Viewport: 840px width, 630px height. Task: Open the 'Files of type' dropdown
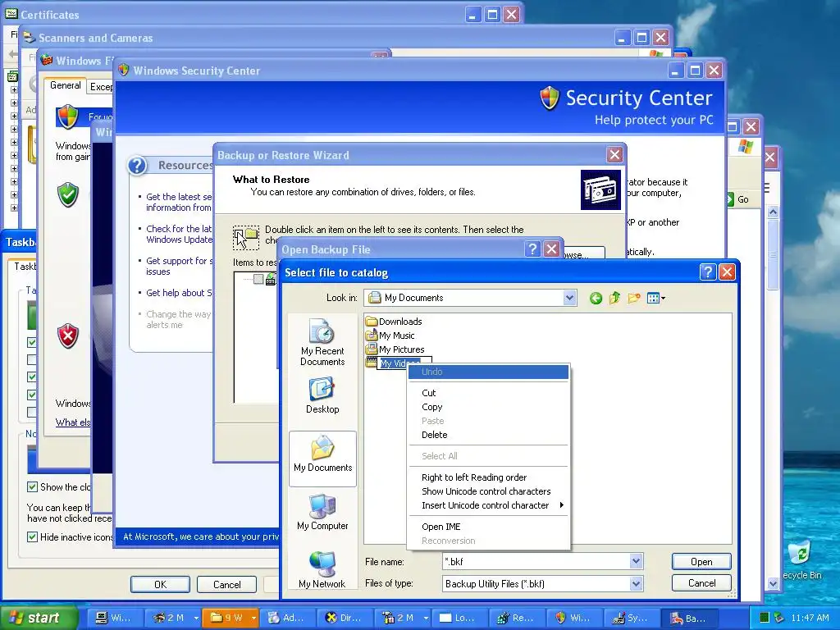(x=636, y=583)
